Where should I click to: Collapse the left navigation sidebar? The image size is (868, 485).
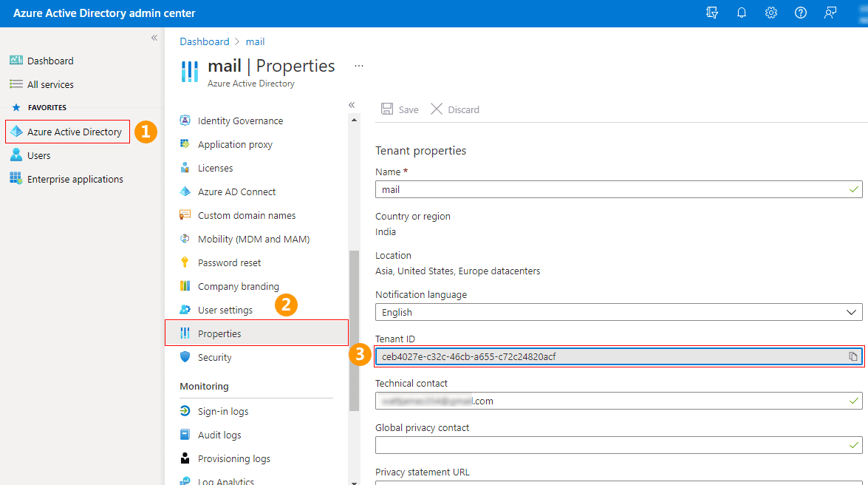click(154, 38)
